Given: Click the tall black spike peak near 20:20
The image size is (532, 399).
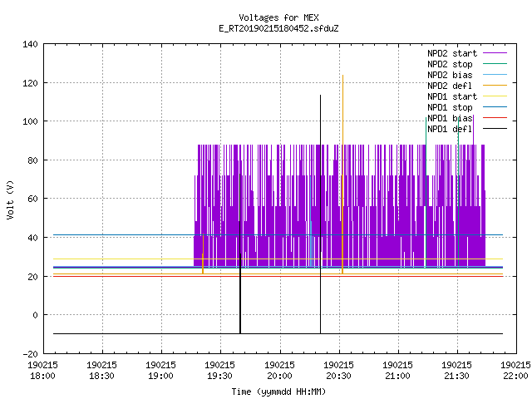Looking at the screenshot, I should click(320, 96).
